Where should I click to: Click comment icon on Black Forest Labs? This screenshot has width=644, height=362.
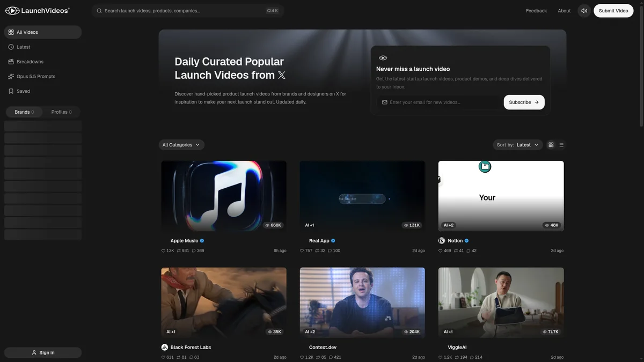click(191, 357)
